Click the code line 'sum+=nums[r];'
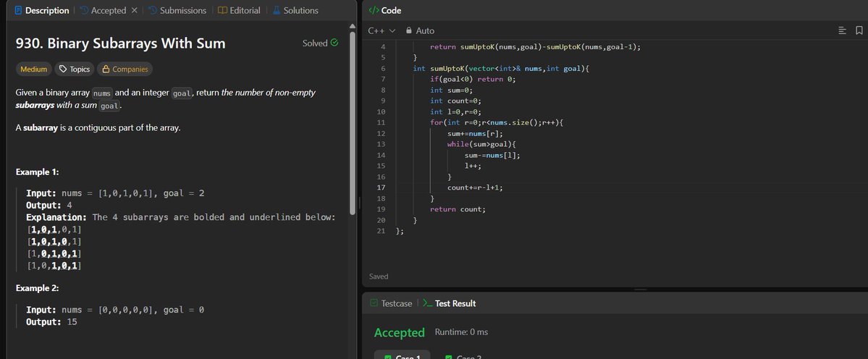The height and width of the screenshot is (359, 868). (x=475, y=133)
